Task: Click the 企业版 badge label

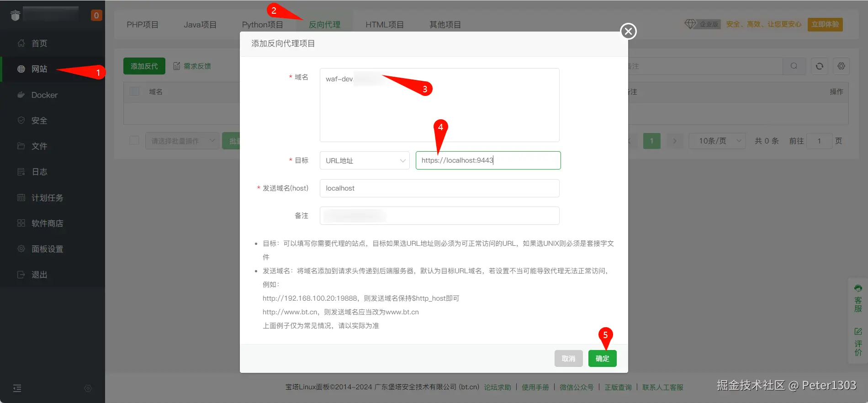Action: click(709, 24)
